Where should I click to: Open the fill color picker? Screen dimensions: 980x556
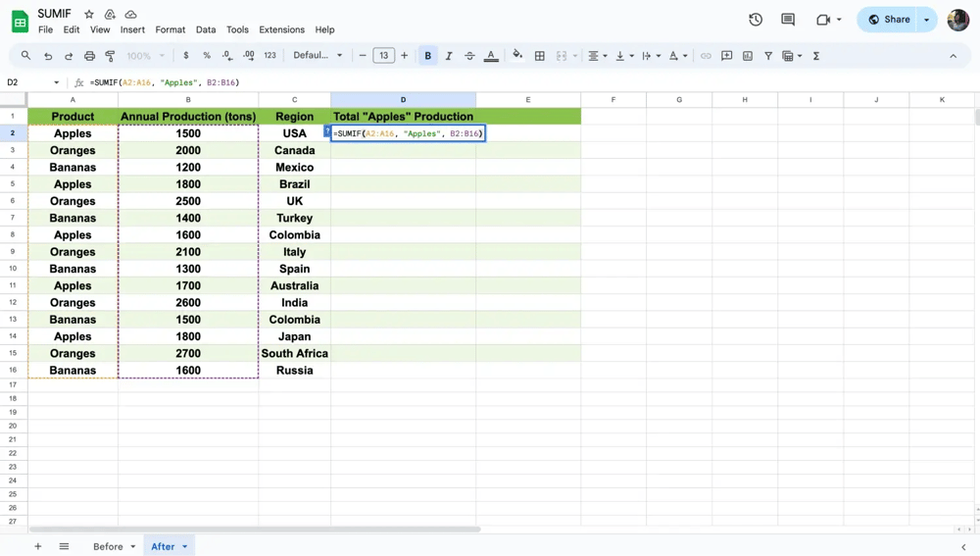coord(517,56)
